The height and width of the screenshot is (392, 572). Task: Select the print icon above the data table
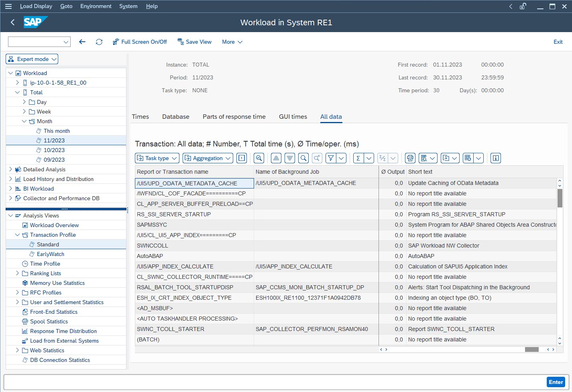pyautogui.click(x=410, y=158)
